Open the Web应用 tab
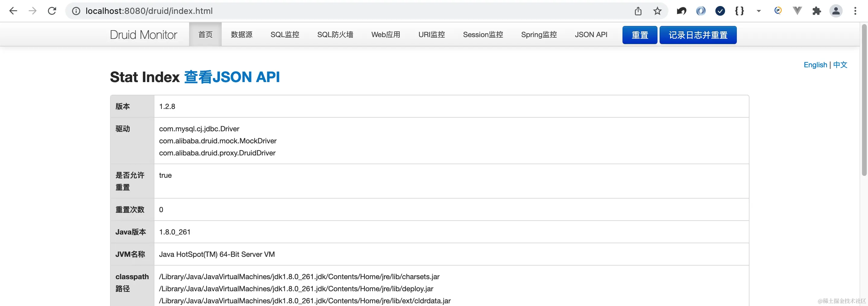The image size is (868, 306). point(386,34)
